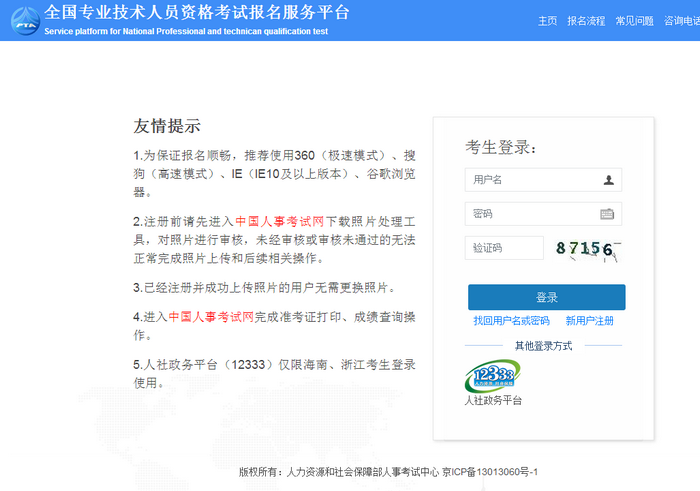Image resolution: width=700 pixels, height=491 pixels.
Task: Select the 咨询电话 nav item
Action: [685, 20]
